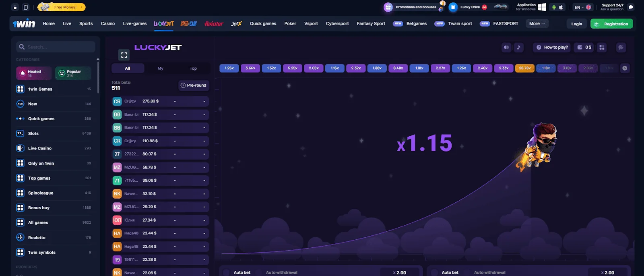Screen dimensions: 644x276
Task: Download the Windows application icon
Action: click(x=542, y=7)
